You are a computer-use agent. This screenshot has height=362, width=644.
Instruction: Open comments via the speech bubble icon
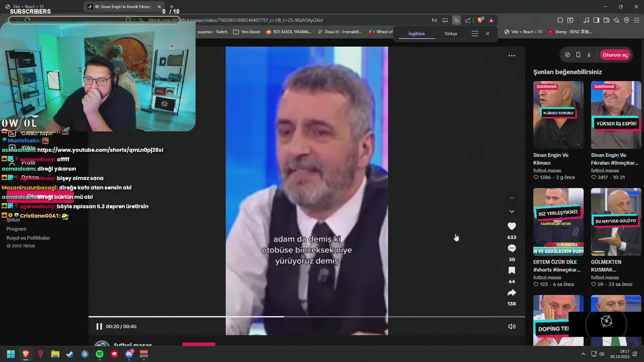[512, 248]
